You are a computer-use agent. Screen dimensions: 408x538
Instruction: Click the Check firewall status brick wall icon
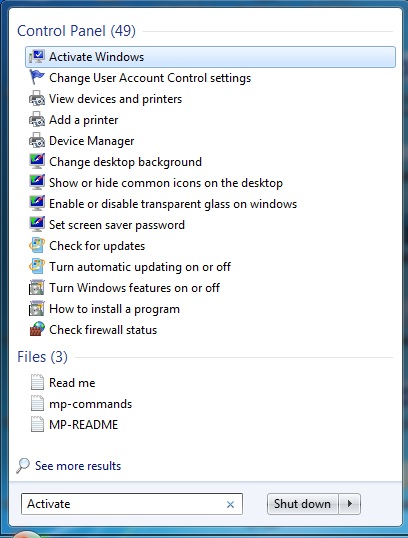pos(36,329)
